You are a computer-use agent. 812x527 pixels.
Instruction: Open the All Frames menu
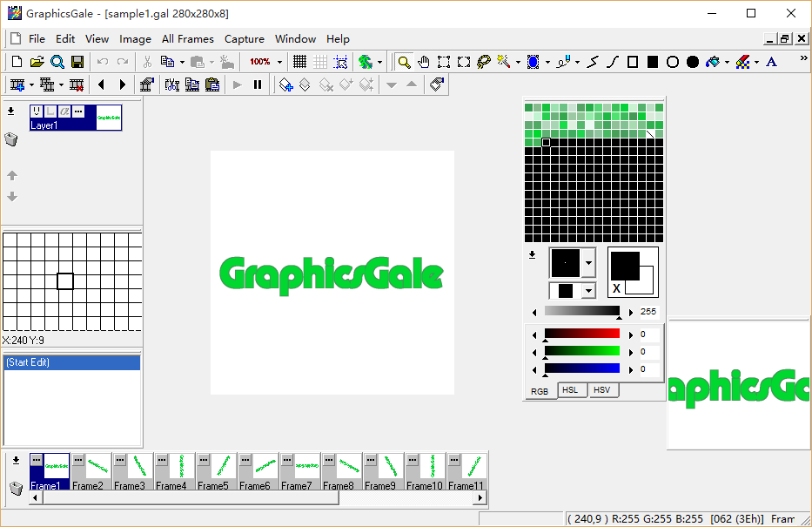click(187, 39)
